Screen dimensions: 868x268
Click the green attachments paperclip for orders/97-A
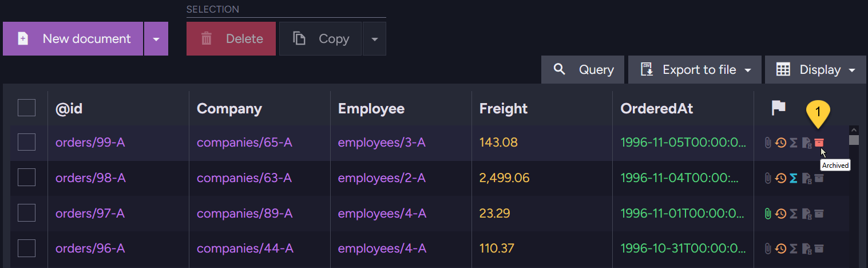click(x=768, y=214)
